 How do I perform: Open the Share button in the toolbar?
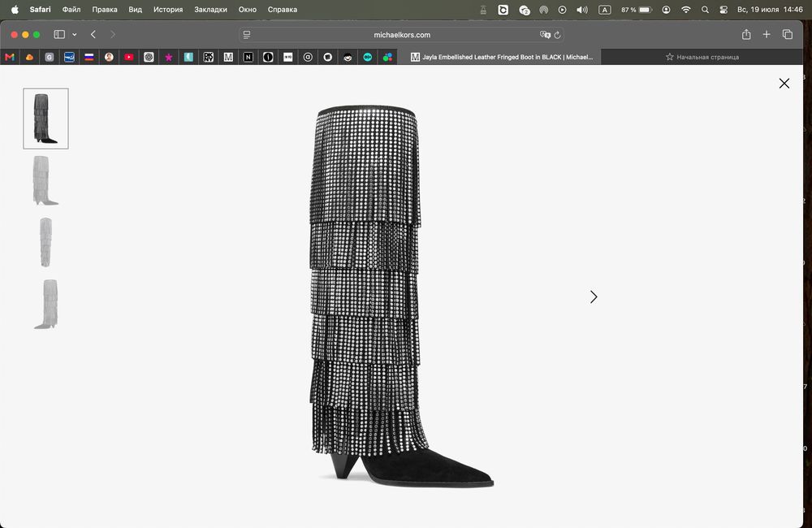tap(746, 34)
